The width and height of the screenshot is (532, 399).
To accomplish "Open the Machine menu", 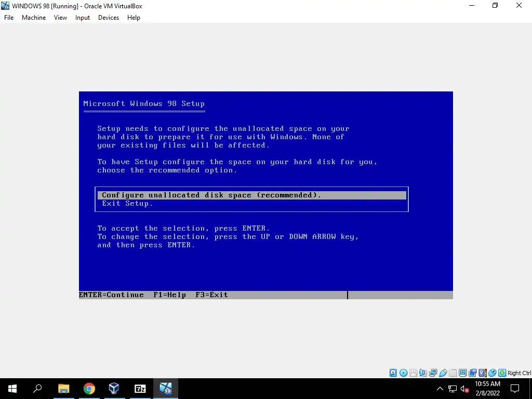I will click(x=34, y=18).
